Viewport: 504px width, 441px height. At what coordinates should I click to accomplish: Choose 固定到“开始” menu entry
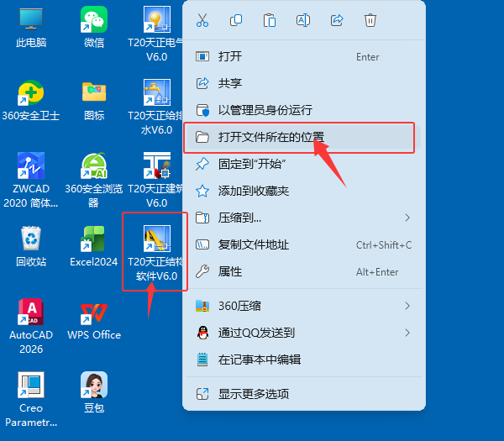coord(304,164)
